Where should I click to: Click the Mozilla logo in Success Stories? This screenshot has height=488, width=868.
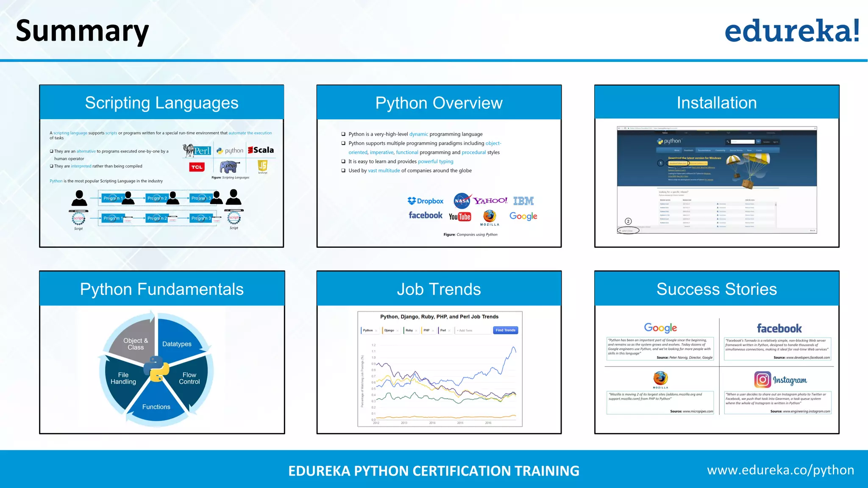point(660,380)
